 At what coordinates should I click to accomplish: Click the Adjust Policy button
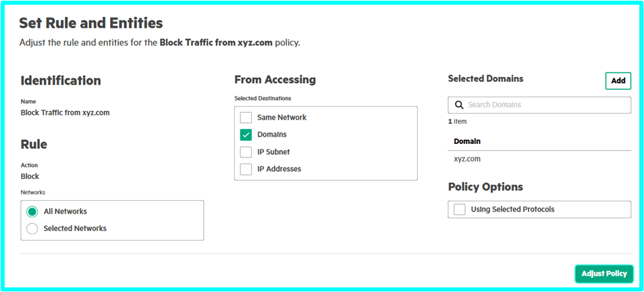[603, 274]
